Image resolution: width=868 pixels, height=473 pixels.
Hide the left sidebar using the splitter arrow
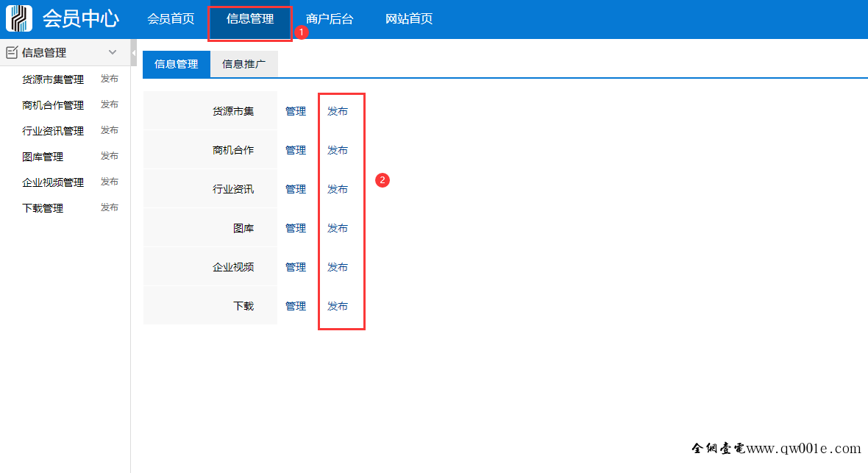[133, 53]
